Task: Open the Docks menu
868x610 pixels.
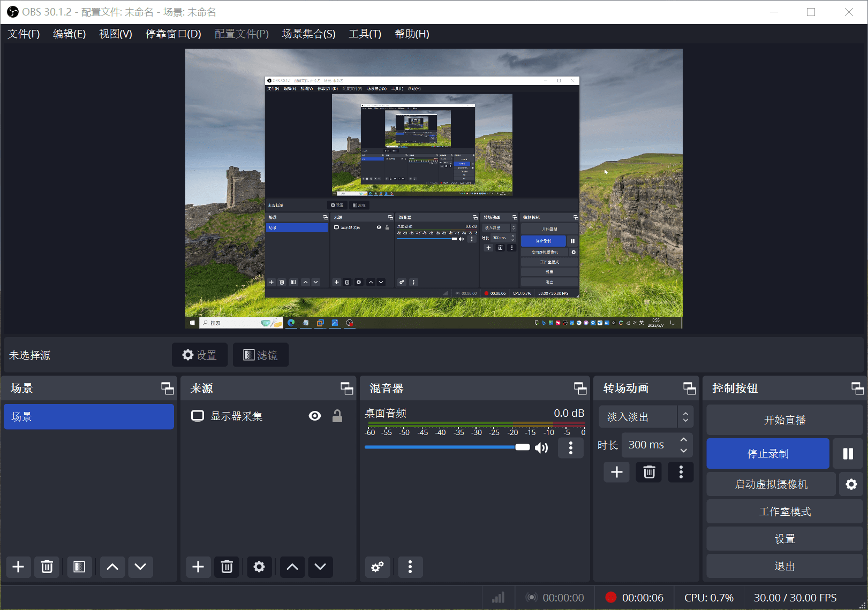Action: [173, 34]
